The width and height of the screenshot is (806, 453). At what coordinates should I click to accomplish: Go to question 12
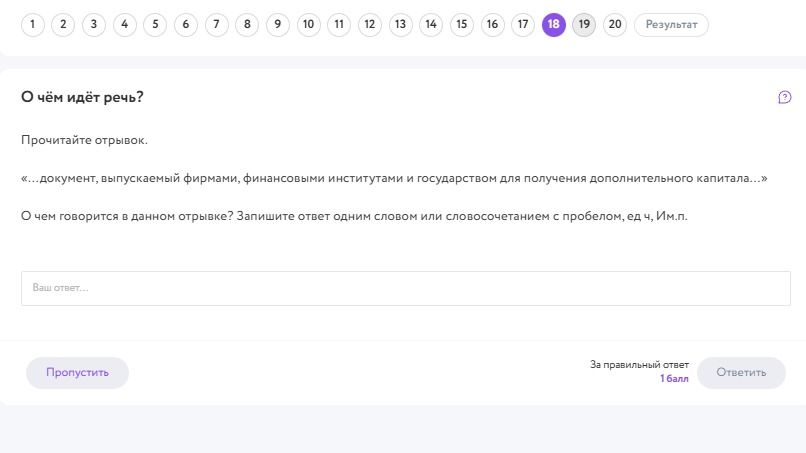pyautogui.click(x=370, y=25)
